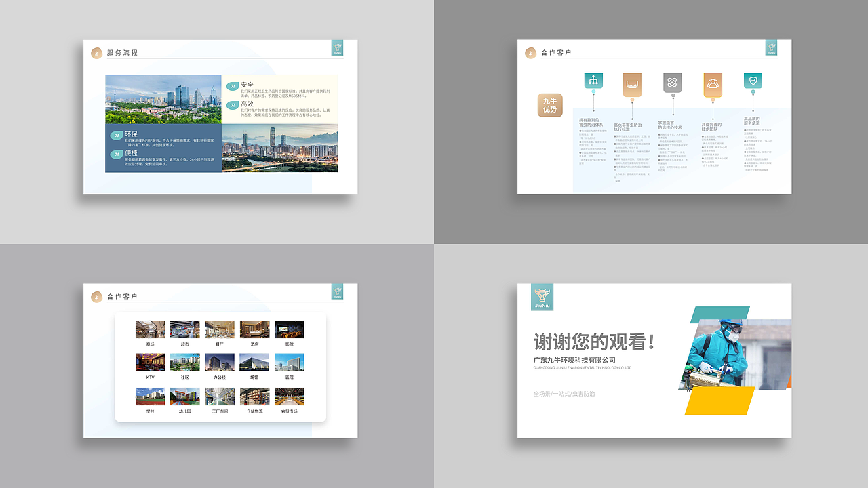Click the 全场景/一站式/虫害防治 tagline

[564, 394]
